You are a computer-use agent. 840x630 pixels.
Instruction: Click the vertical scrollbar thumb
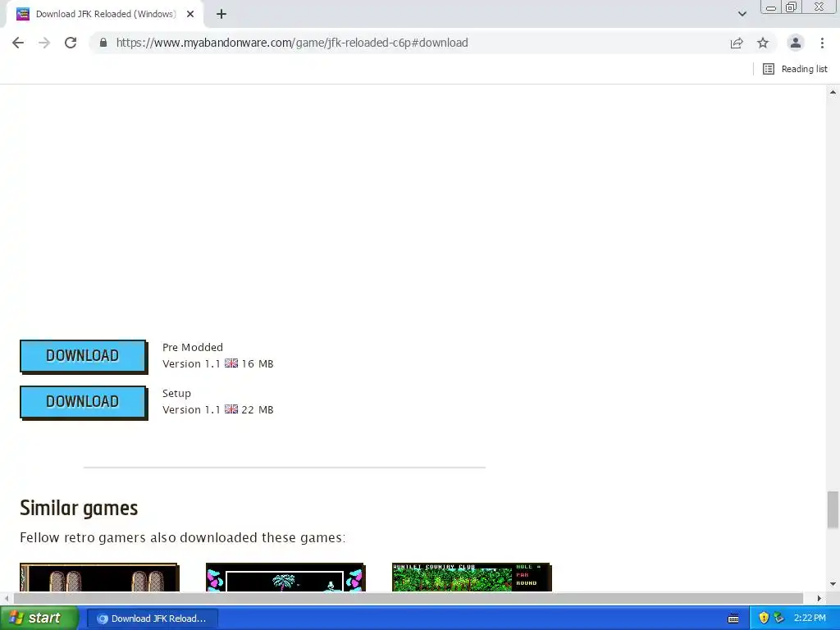click(x=833, y=509)
